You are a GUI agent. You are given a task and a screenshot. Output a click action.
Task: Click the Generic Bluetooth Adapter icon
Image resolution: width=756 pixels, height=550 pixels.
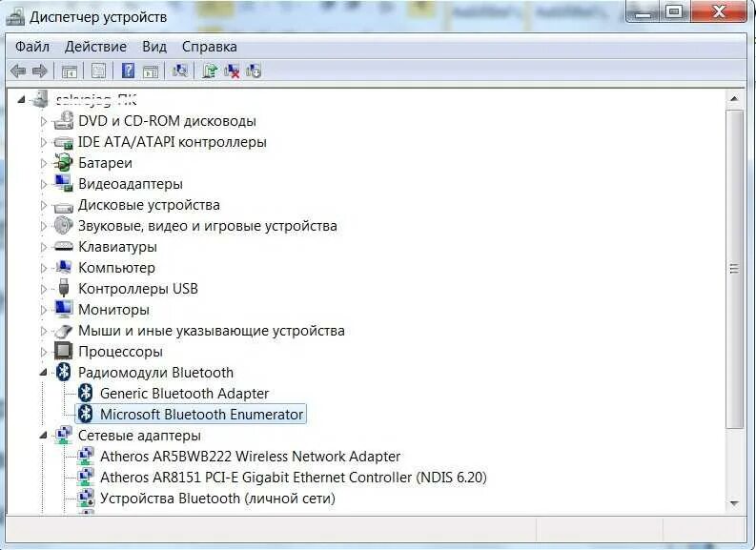click(x=86, y=393)
